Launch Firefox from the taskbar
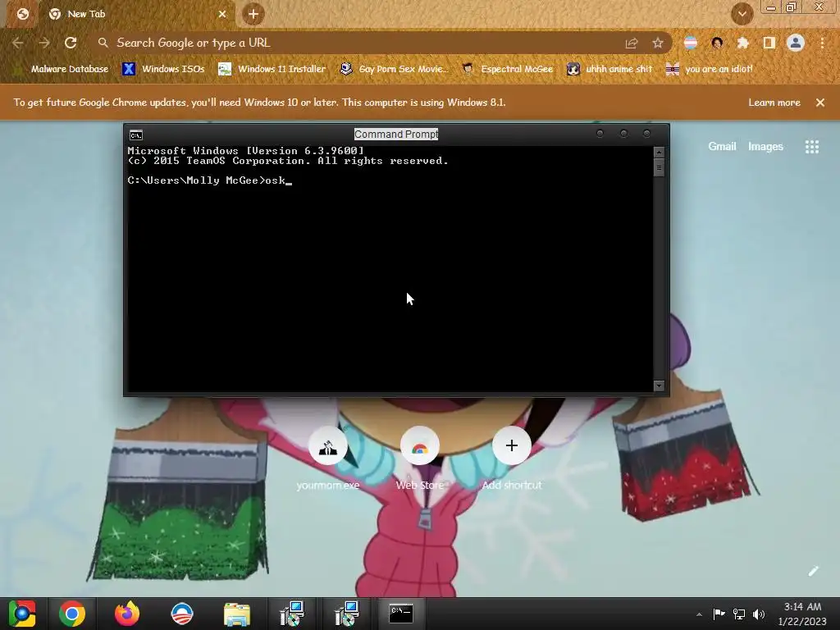The image size is (840, 630). click(127, 614)
